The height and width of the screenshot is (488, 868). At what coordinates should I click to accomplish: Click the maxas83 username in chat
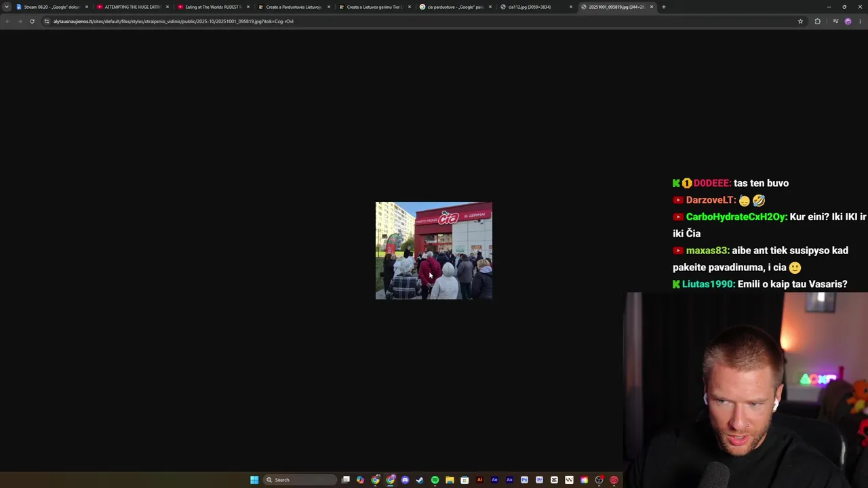point(707,250)
